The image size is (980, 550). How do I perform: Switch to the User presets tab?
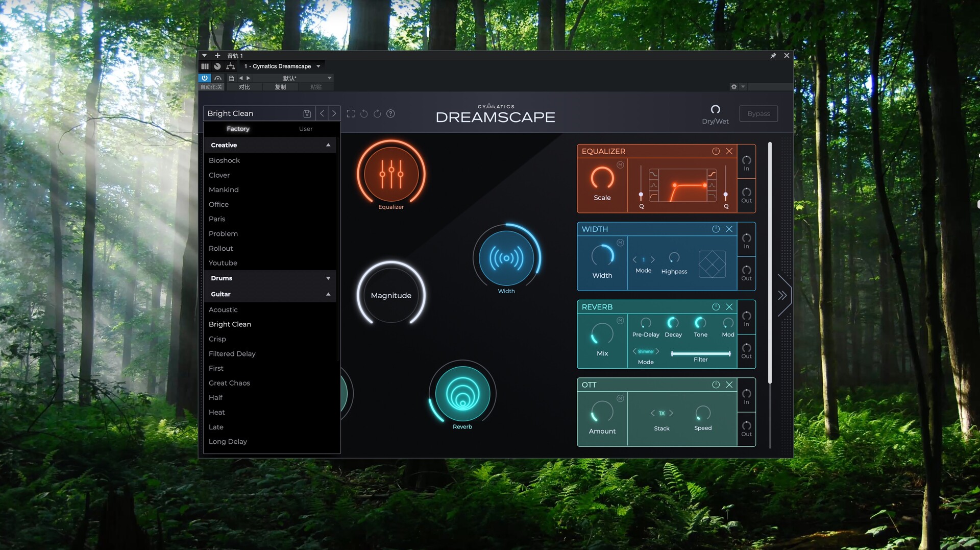pos(305,129)
